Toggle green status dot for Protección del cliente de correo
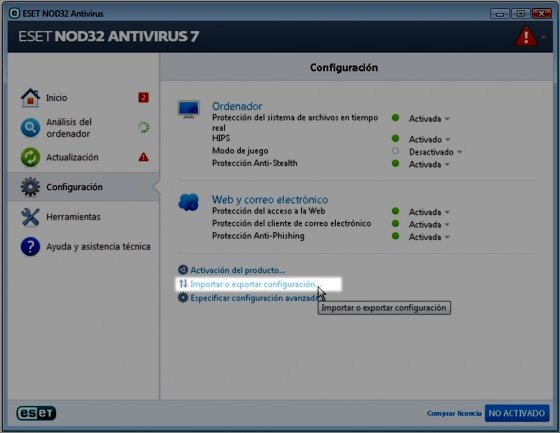The image size is (560, 433). (x=395, y=223)
